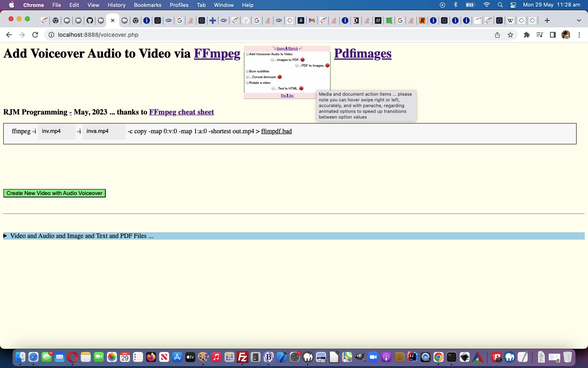Open the Trash in the Dock
The image size is (588, 368).
568,357
